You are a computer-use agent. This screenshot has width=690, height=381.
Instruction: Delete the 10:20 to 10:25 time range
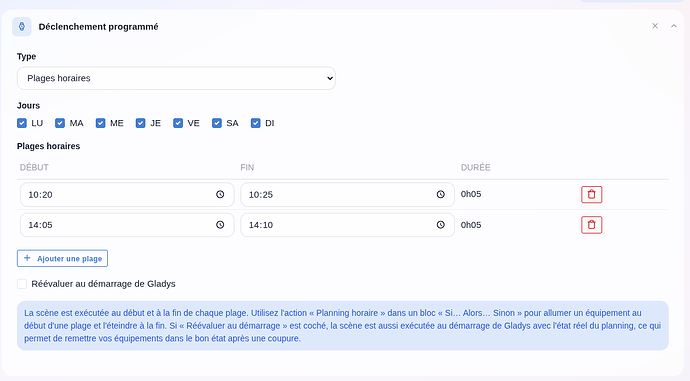(591, 194)
